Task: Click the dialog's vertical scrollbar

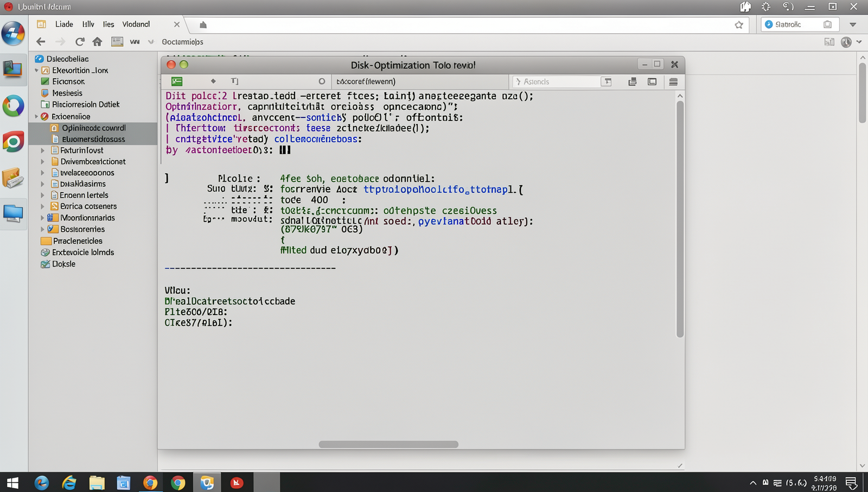Action: pyautogui.click(x=680, y=219)
